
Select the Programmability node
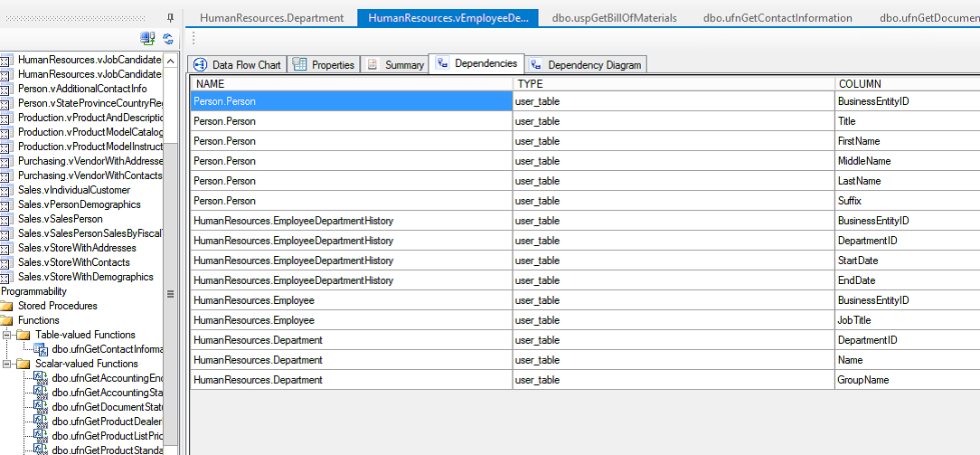(x=33, y=291)
